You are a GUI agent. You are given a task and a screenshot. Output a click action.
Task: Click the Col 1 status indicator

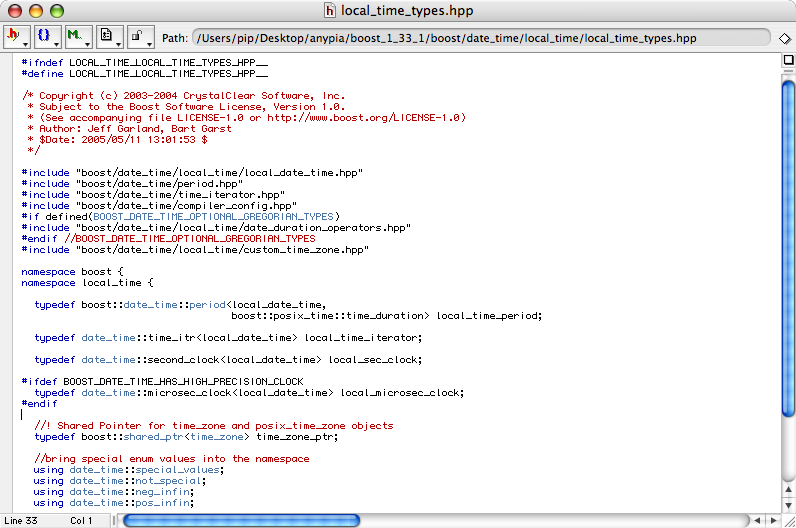coord(81,521)
